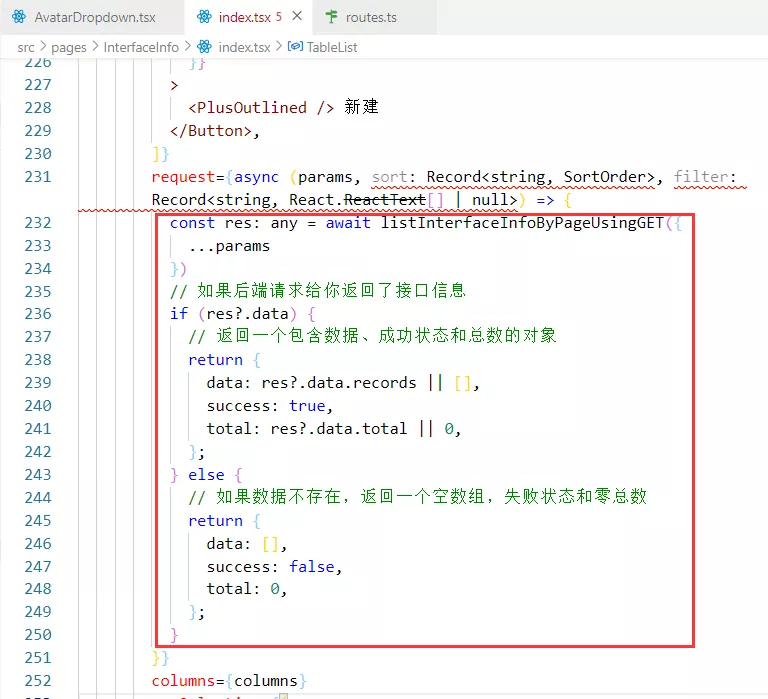The image size is (768, 699).
Task: Close the index.tsx tab
Action: (297, 16)
